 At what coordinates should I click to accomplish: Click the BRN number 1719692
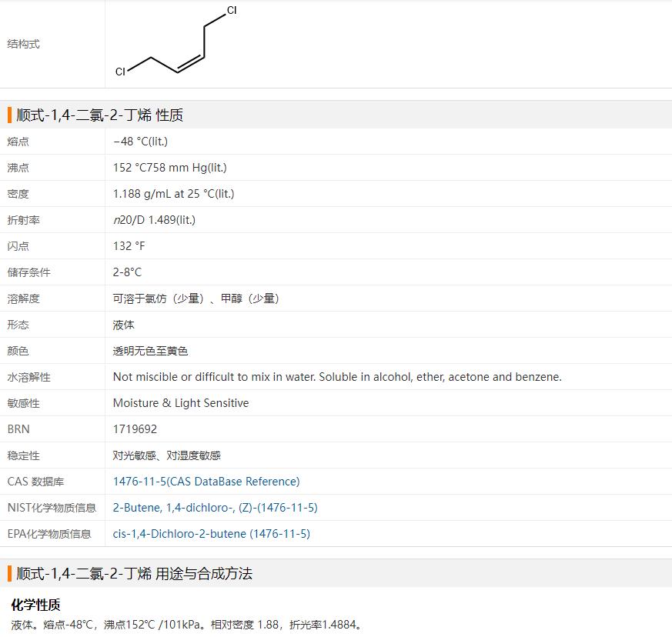(135, 429)
